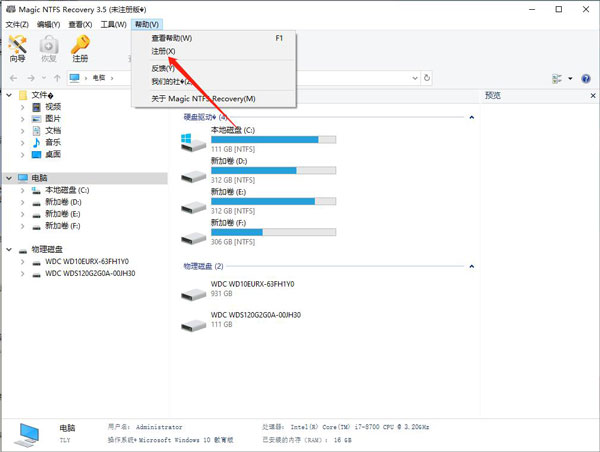Click the 物理磁盘 (2) group header
Screen dimensions: 600x452
point(203,266)
